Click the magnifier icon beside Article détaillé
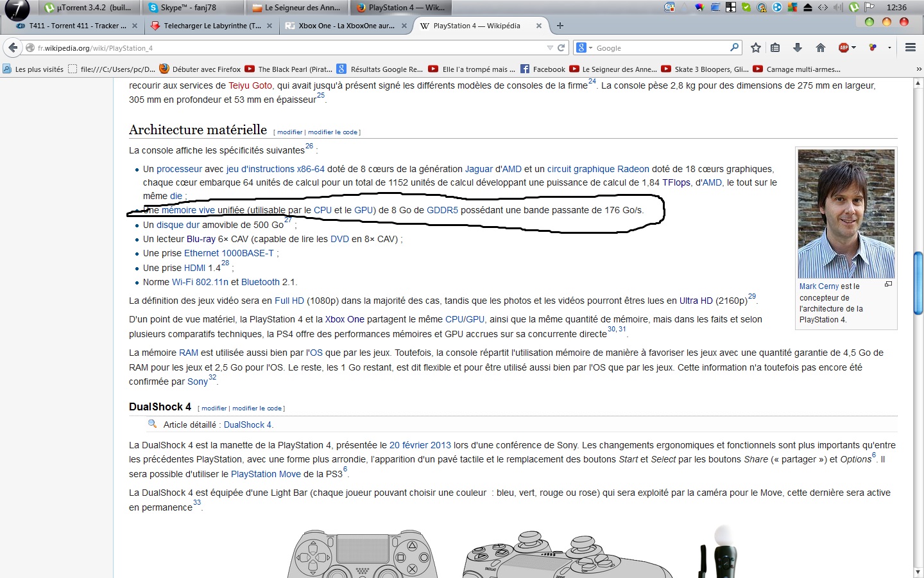 pyautogui.click(x=152, y=424)
